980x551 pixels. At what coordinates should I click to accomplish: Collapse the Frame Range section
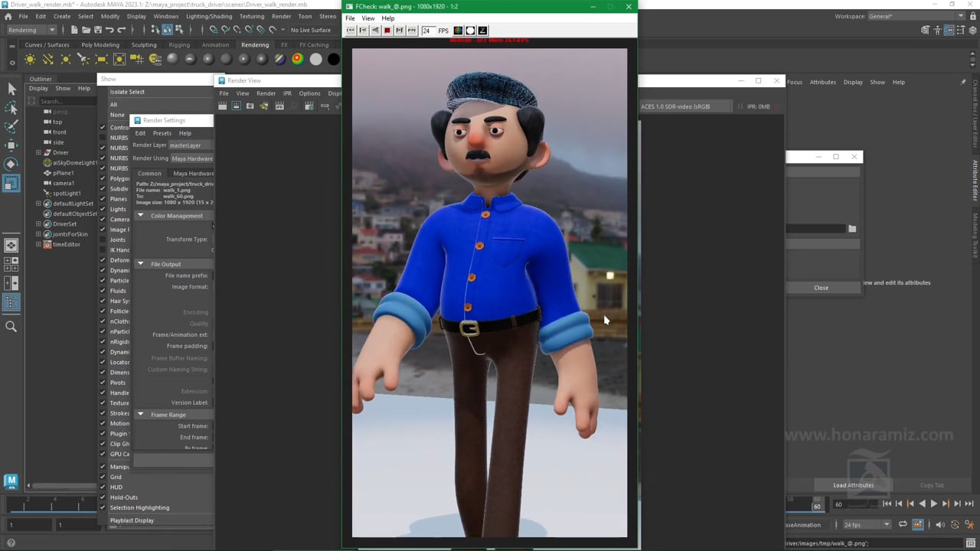click(x=141, y=415)
